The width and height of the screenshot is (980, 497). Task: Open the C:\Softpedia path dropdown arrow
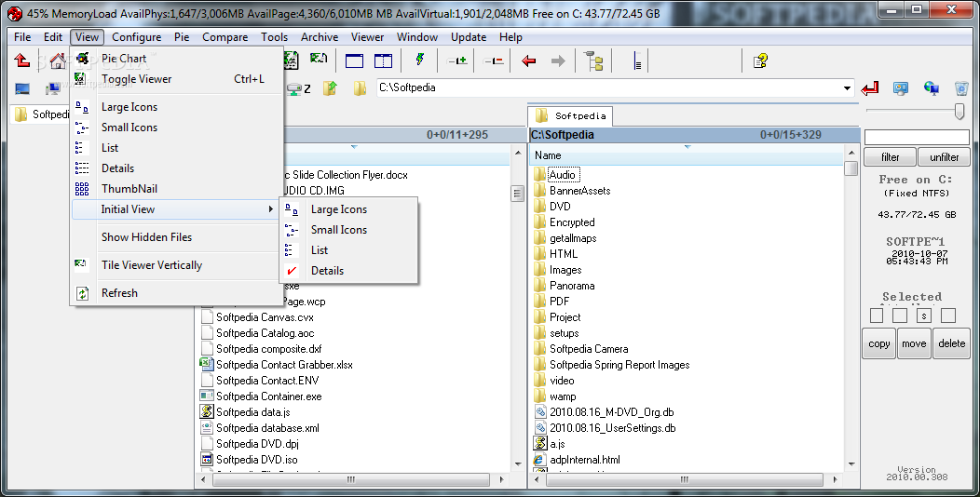[x=848, y=88]
